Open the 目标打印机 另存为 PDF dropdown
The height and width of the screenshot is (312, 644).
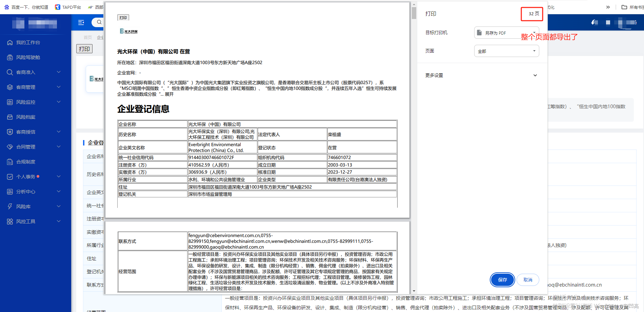[506, 33]
